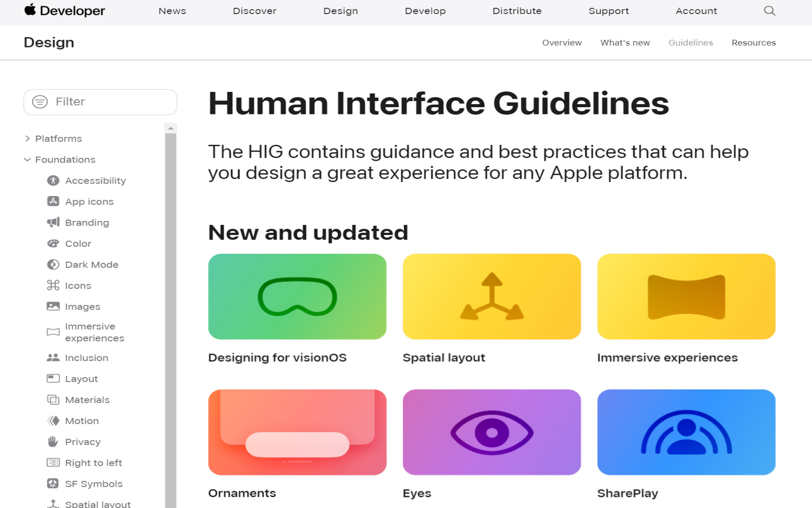
Task: Open the Accessibility sidebar link
Action: [x=96, y=181]
